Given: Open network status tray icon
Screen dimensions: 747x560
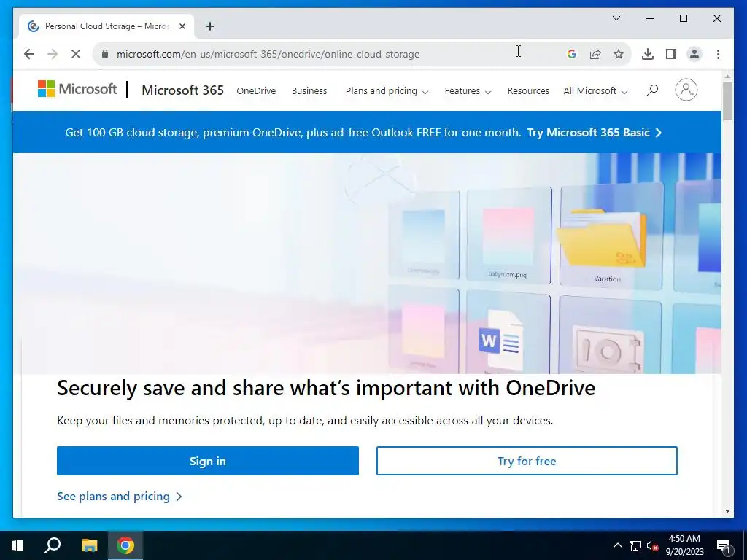Looking at the screenshot, I should (x=635, y=545).
